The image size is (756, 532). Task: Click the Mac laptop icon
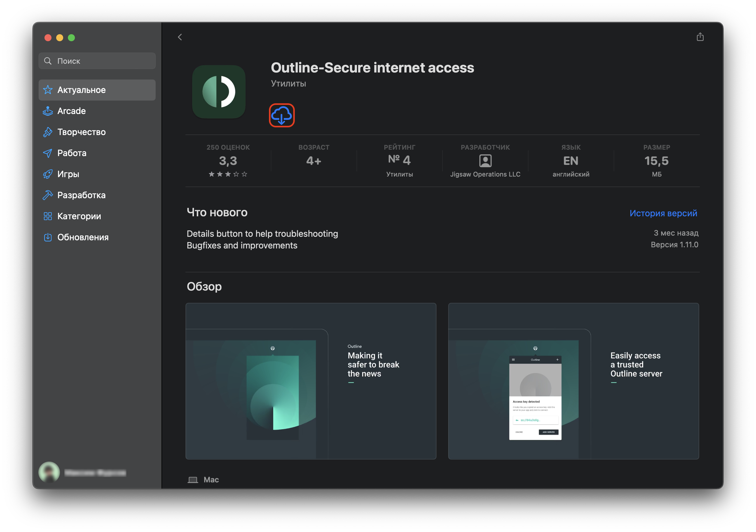(x=193, y=480)
